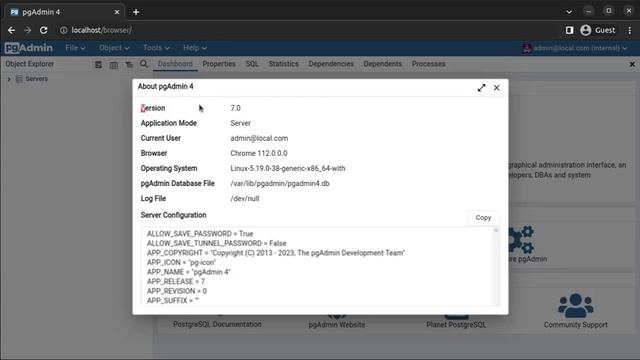Click the APP_COPYRIGHT configuration line
Image resolution: width=640 pixels, height=360 pixels.
[x=276, y=253]
